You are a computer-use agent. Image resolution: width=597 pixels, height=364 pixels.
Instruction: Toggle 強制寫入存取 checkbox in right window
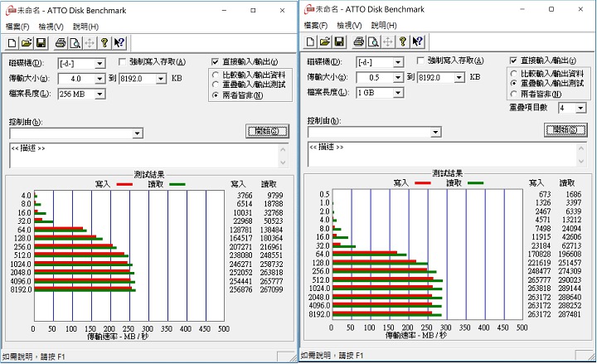(420, 61)
